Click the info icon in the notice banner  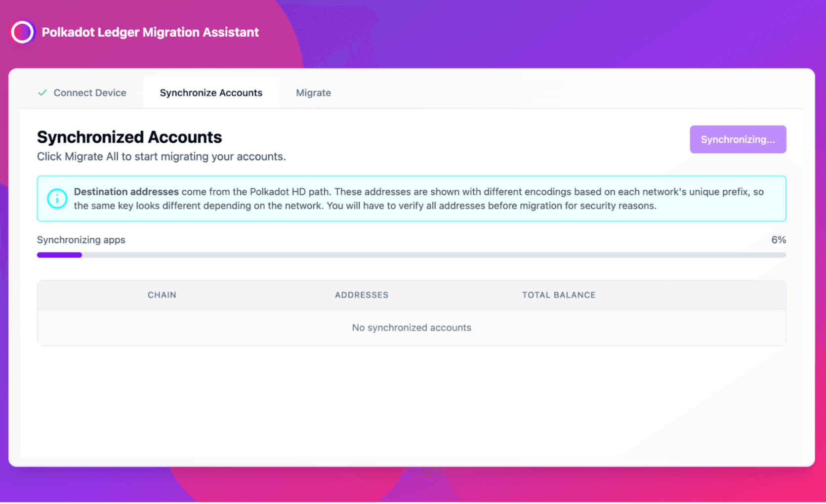pyautogui.click(x=57, y=199)
